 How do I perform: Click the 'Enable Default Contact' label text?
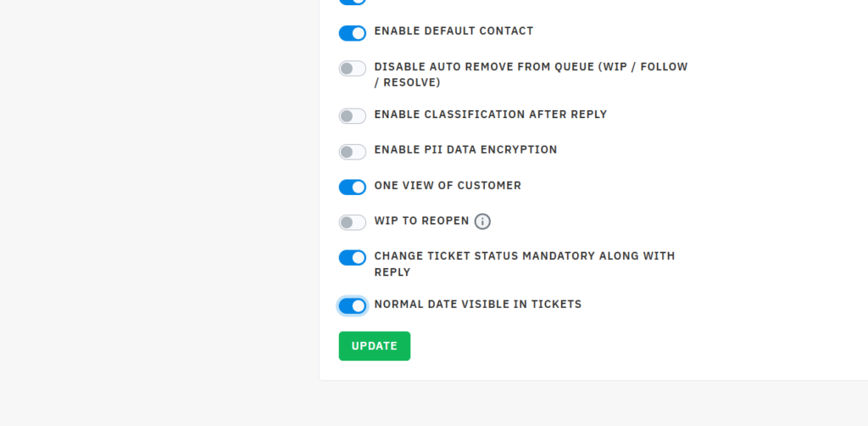click(x=453, y=31)
